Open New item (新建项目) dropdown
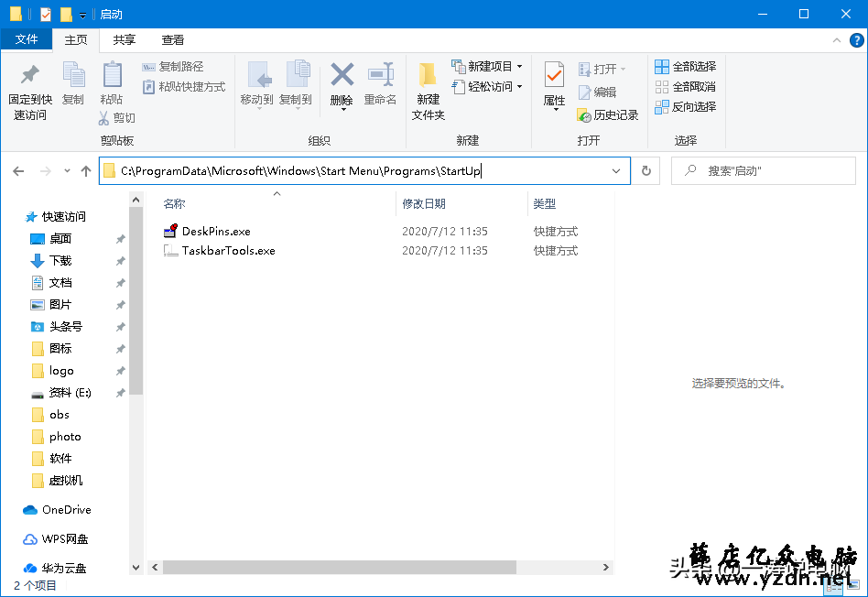The image size is (868, 597). (x=487, y=67)
